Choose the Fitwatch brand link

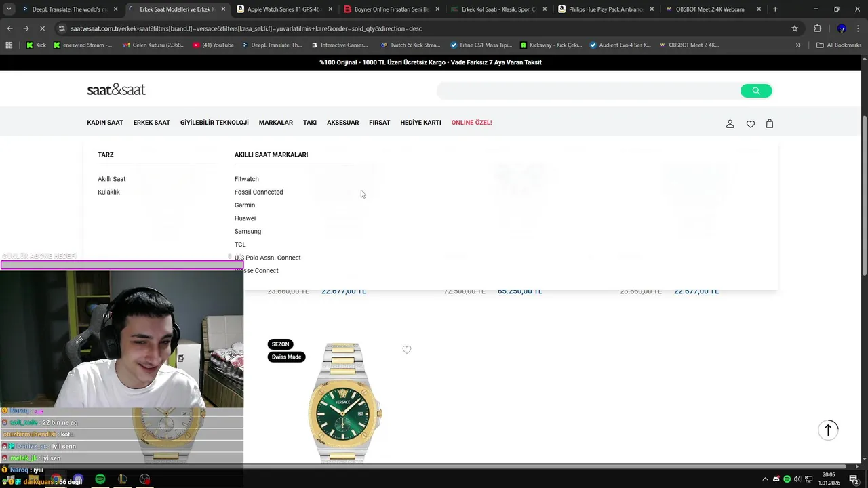(x=247, y=179)
